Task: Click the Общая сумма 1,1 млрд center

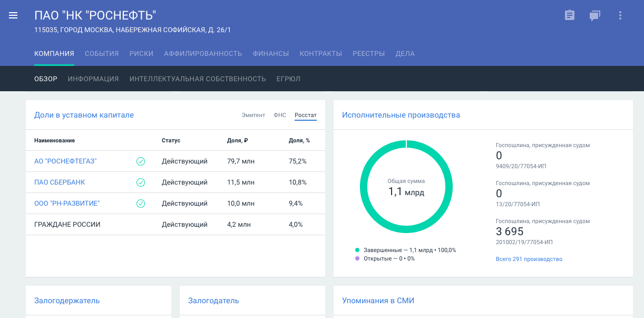Action: pyautogui.click(x=406, y=187)
